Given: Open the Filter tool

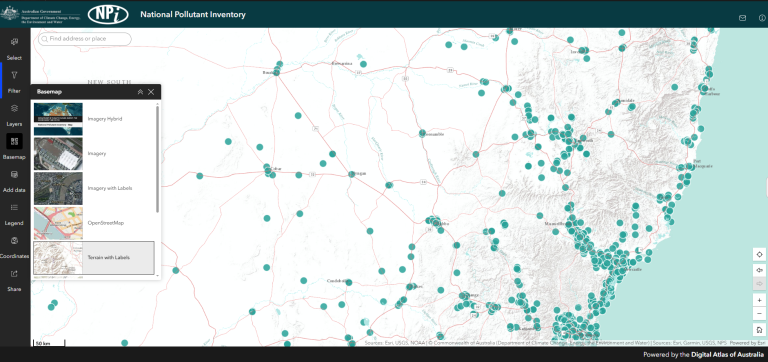Looking at the screenshot, I should click(x=14, y=81).
